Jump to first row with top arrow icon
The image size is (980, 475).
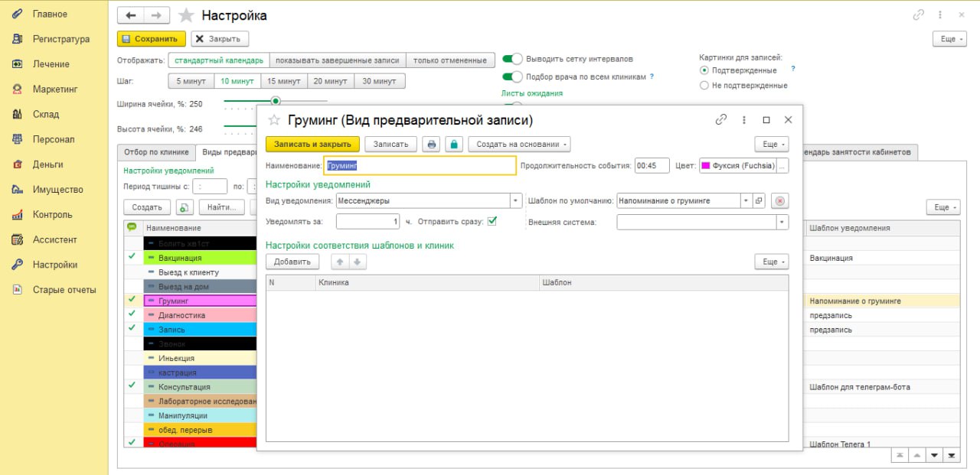tap(900, 455)
